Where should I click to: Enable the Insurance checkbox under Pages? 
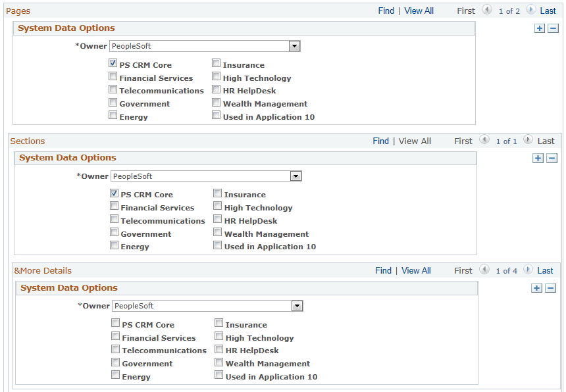tap(216, 63)
